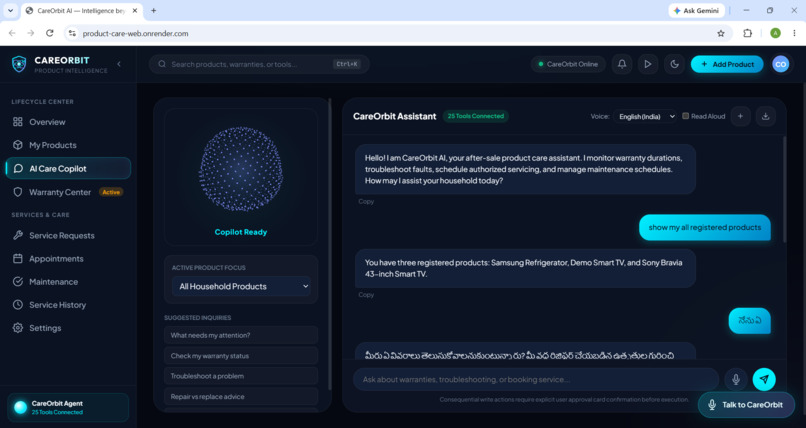Viewport: 806px width, 428px height.
Task: View site information icon in address bar
Action: 72,33
